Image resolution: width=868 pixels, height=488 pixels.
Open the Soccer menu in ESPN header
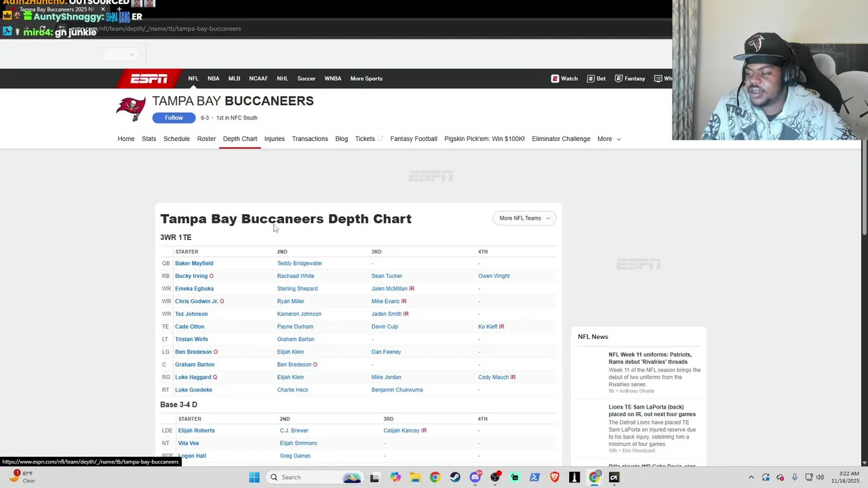tap(306, 79)
